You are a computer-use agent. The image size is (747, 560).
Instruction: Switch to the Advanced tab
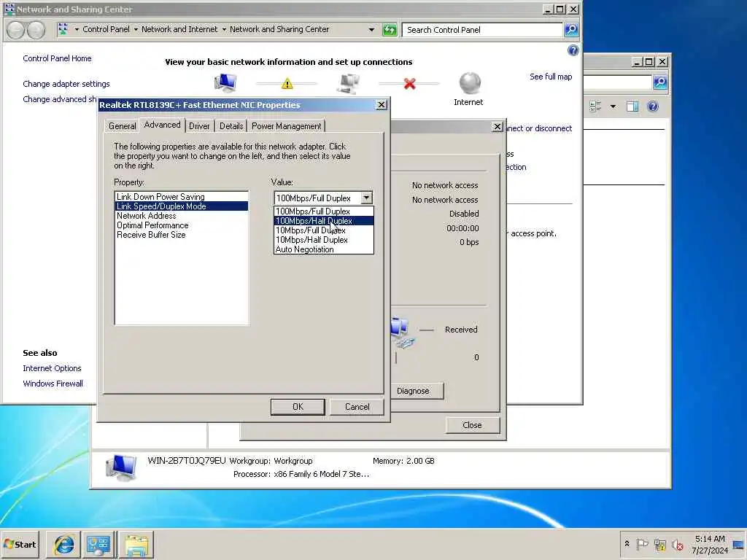click(162, 125)
